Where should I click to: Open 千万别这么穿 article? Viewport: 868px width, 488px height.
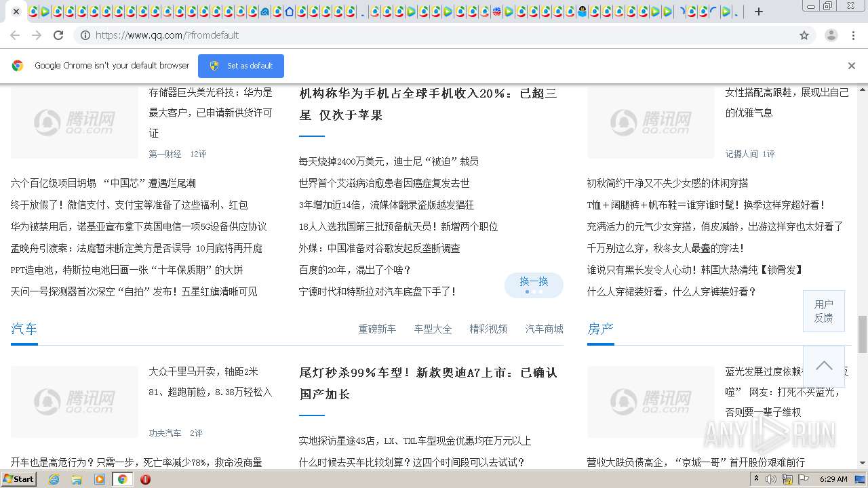[x=665, y=248]
